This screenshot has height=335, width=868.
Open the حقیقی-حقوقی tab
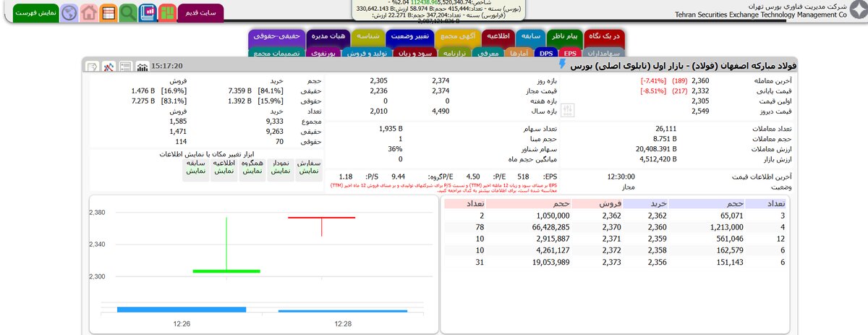[277, 37]
